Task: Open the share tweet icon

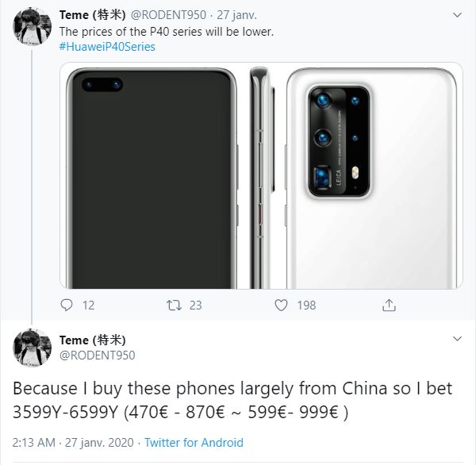Action: 389,305
